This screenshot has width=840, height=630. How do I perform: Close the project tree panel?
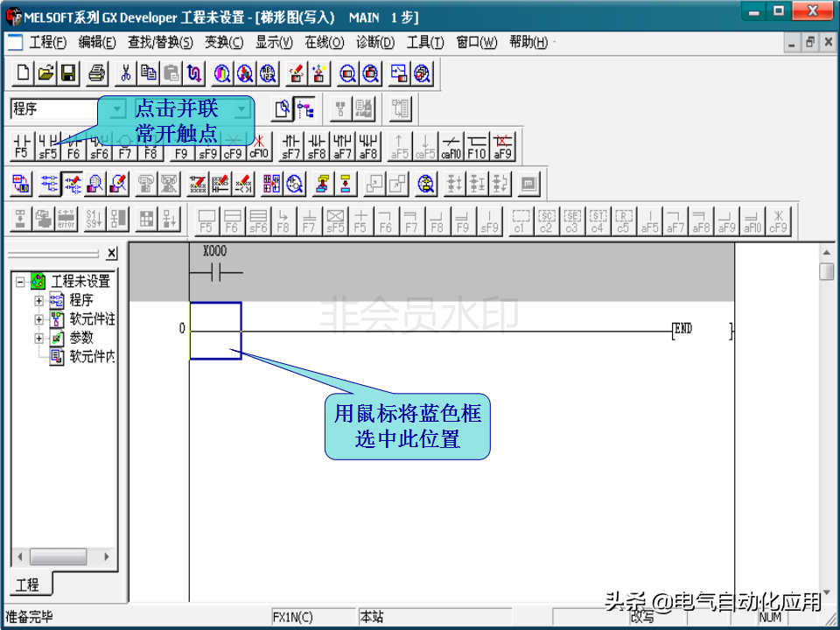tap(111, 254)
